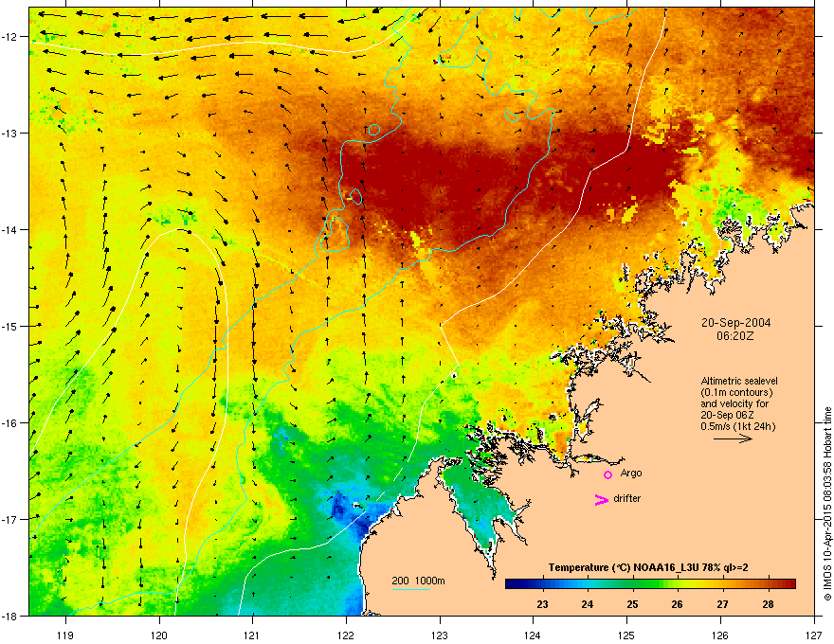Screen dimensions: 834x644
Task: Click the vertical IMOS copyright timestamp text
Action: tap(827, 503)
